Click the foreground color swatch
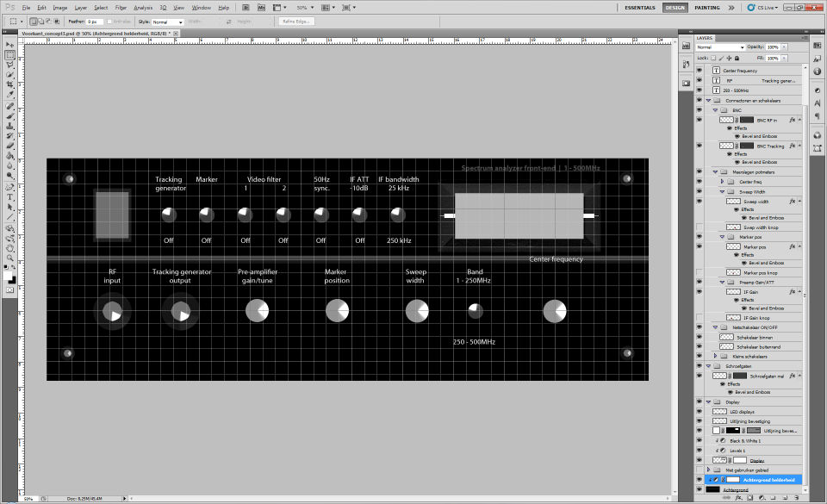The image size is (827, 504). (8, 276)
